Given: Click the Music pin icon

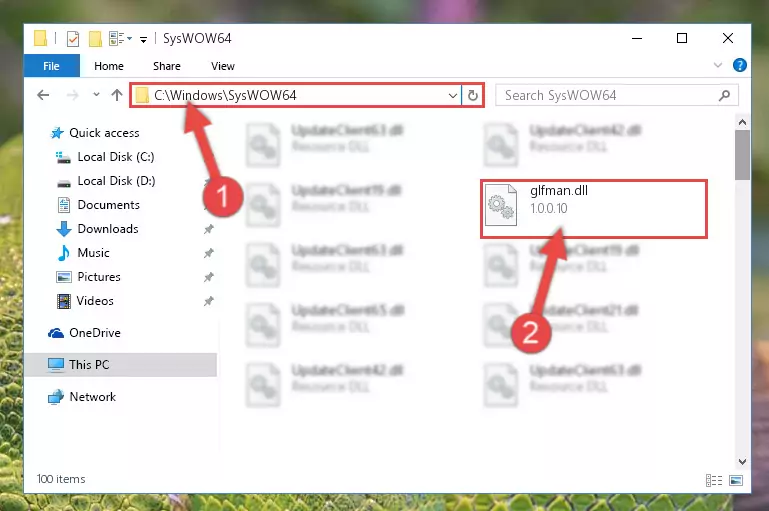Looking at the screenshot, I should pyautogui.click(x=209, y=253).
